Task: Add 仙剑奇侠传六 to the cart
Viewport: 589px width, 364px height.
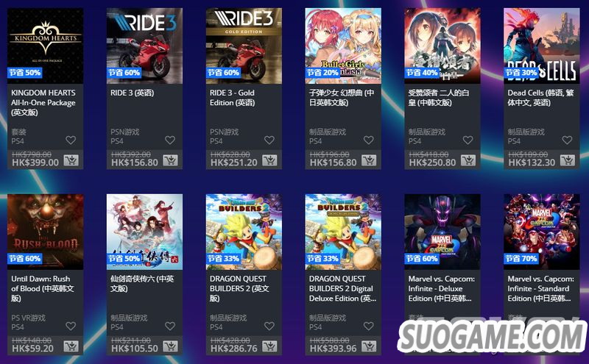Action: (170, 346)
